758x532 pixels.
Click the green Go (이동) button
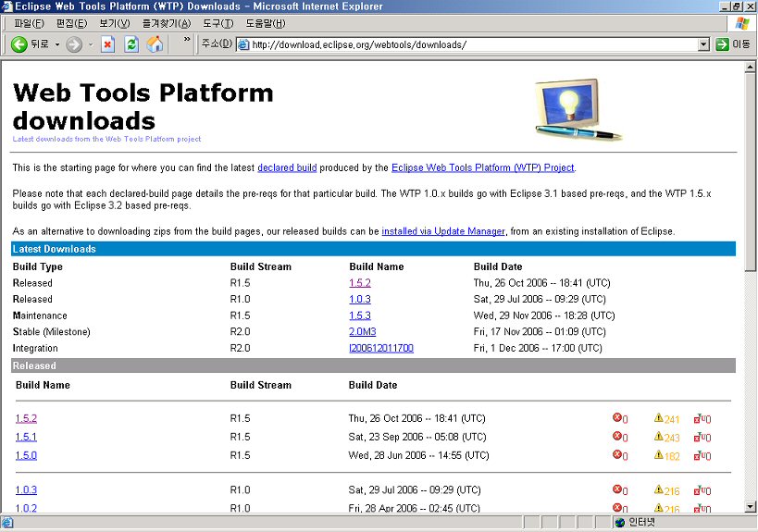point(732,44)
